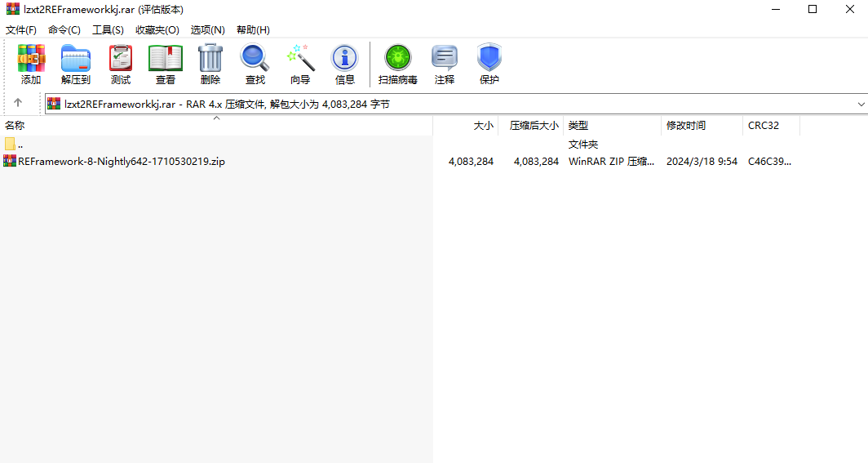The image size is (868, 463).
Task: Show archive 信息 (Info)
Action: pyautogui.click(x=345, y=65)
